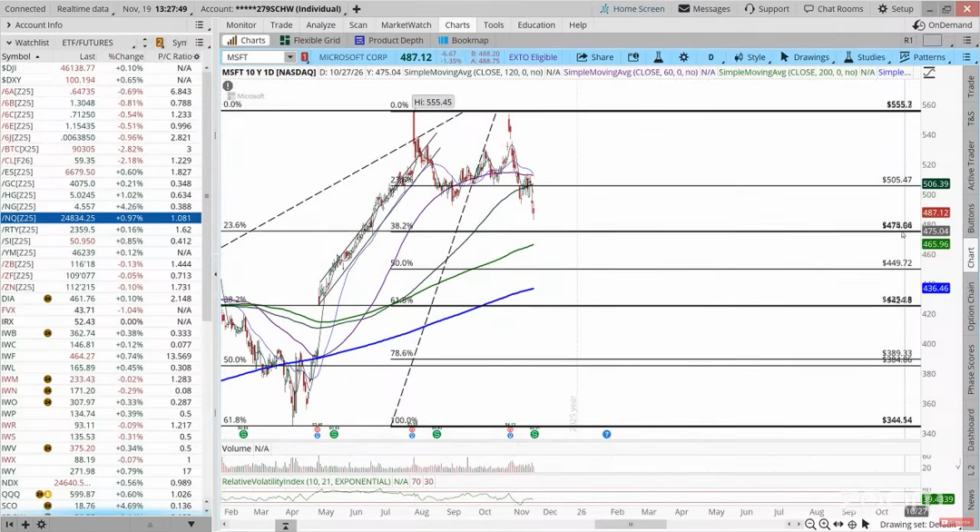Open chart settings gear in MSFT toolbar
This screenshot has width=980, height=532.
(x=684, y=57)
